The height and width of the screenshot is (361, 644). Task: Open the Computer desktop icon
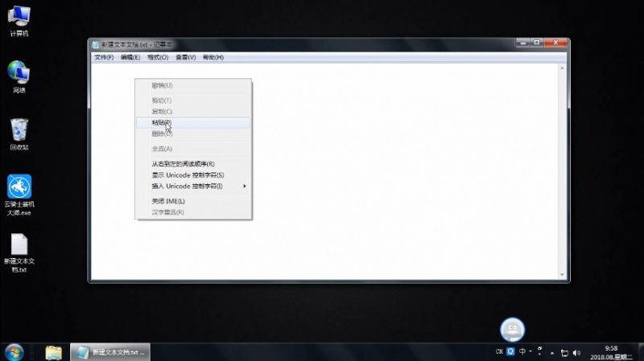click(x=19, y=21)
